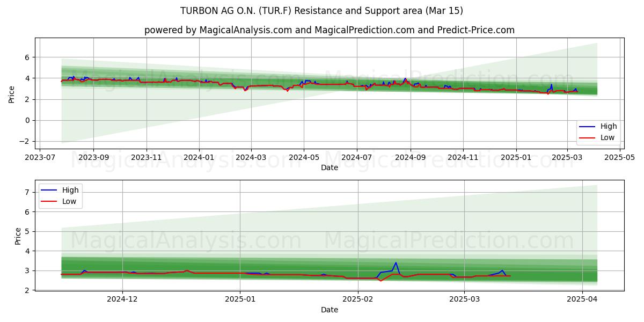Screen dimensions: 644x322
Task: Click the '2024-12' tick label in lower chart
Action: (122, 299)
